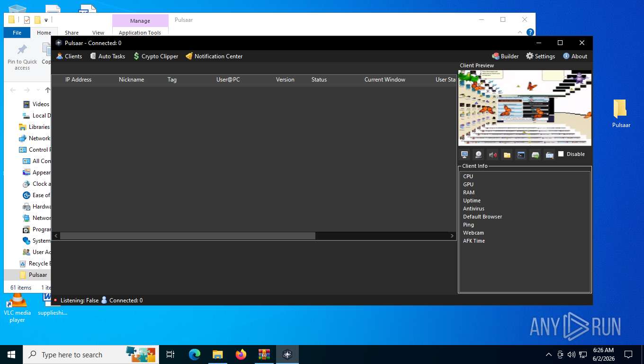
Task: Open the file manager folder icon under preview
Action: point(507,155)
